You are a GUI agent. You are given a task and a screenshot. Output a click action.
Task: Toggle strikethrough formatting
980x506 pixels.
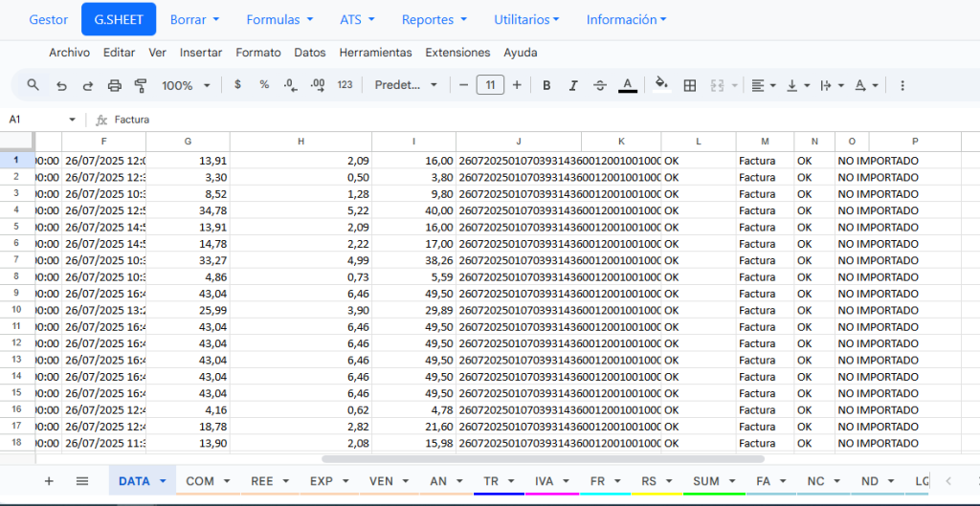pos(600,85)
